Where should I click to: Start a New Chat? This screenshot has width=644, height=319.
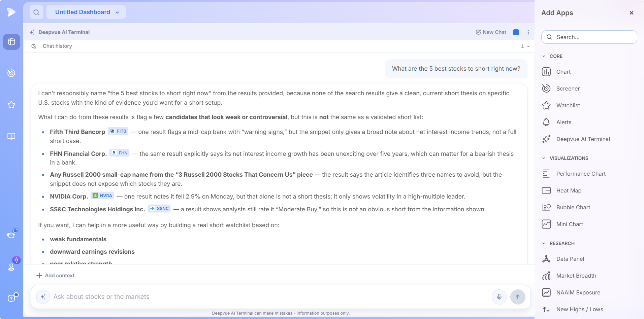click(491, 32)
